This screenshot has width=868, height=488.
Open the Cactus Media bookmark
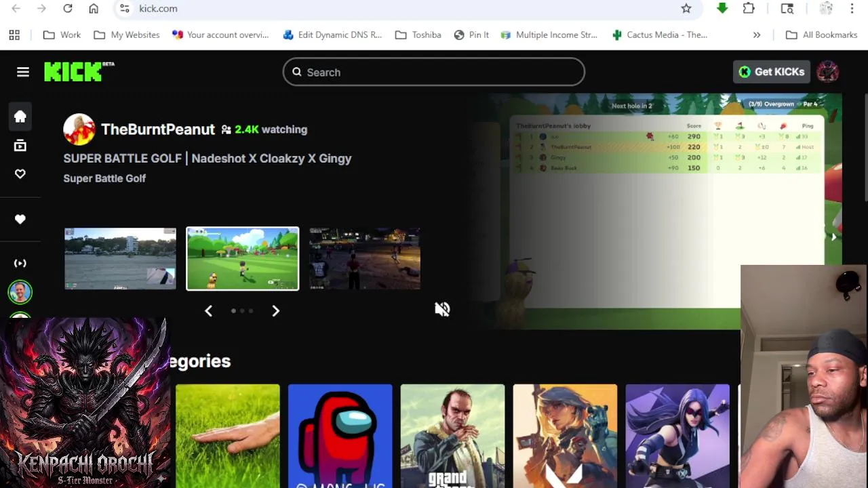coord(660,35)
